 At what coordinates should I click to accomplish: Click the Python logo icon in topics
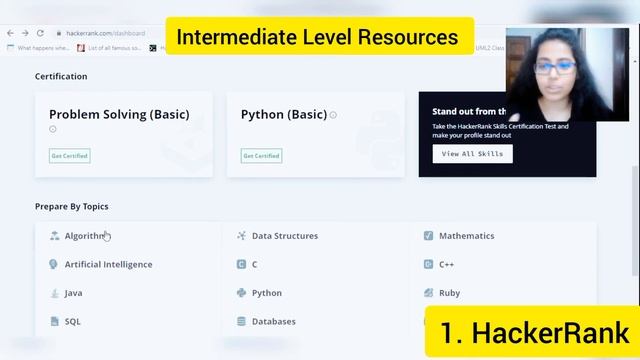241,293
